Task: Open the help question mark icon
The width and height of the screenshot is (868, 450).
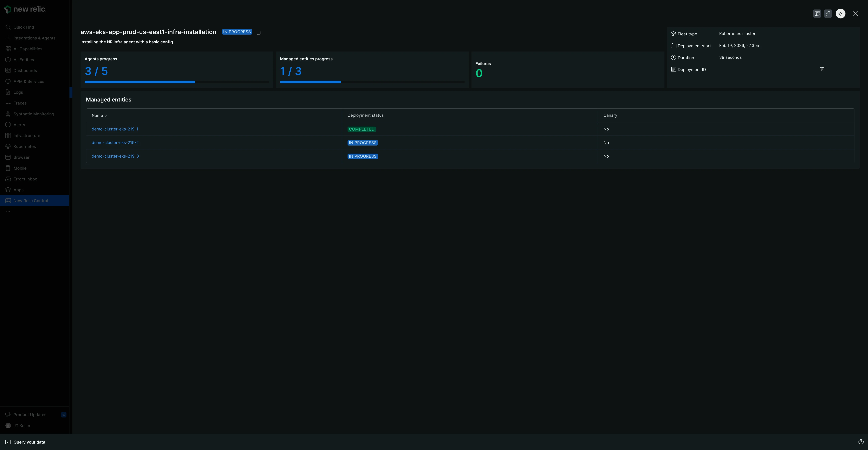Action: [x=861, y=442]
